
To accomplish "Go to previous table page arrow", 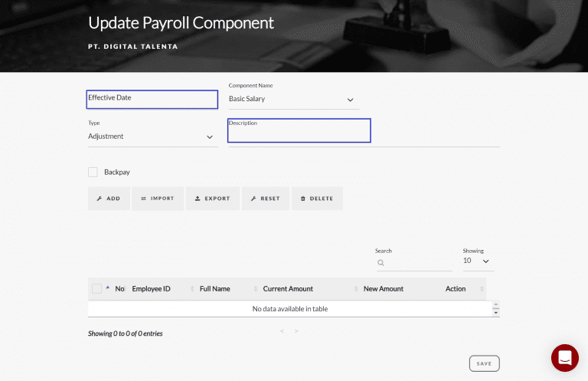I will [282, 332].
